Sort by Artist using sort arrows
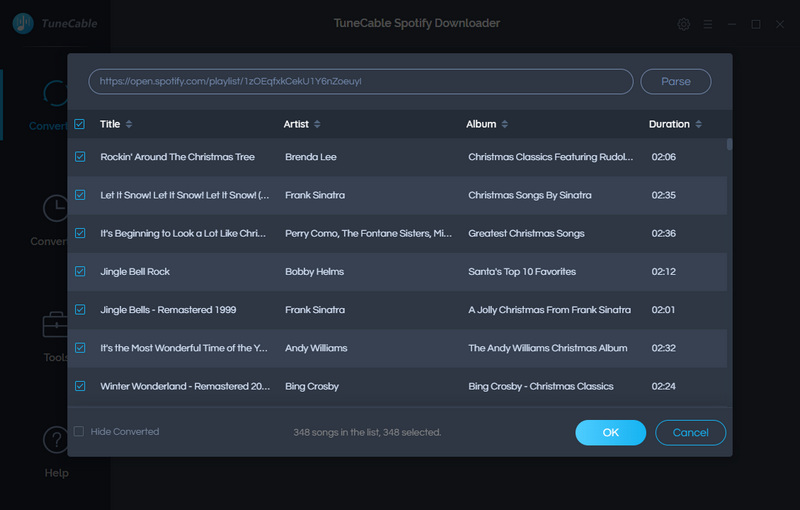This screenshot has height=510, width=800. (x=317, y=124)
